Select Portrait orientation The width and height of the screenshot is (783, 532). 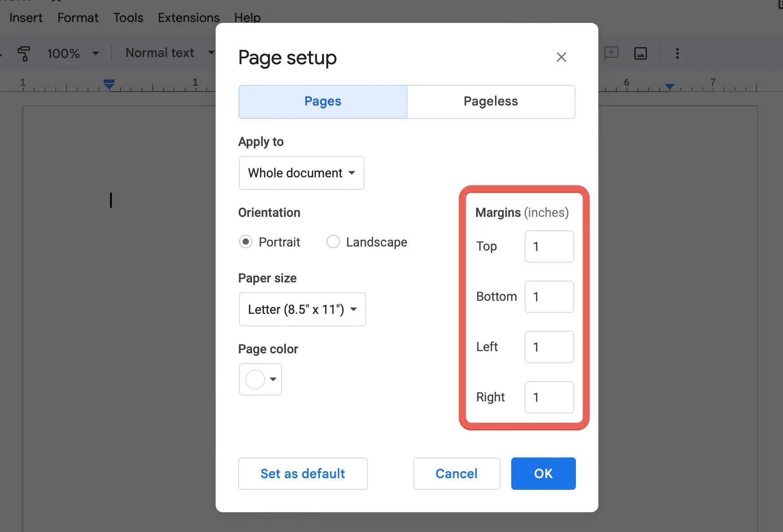[246, 242]
